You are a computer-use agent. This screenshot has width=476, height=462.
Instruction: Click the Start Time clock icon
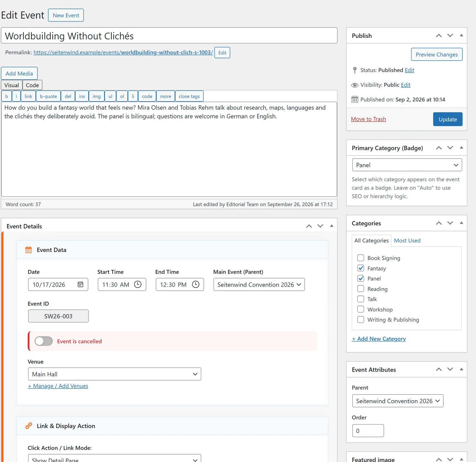tap(138, 284)
